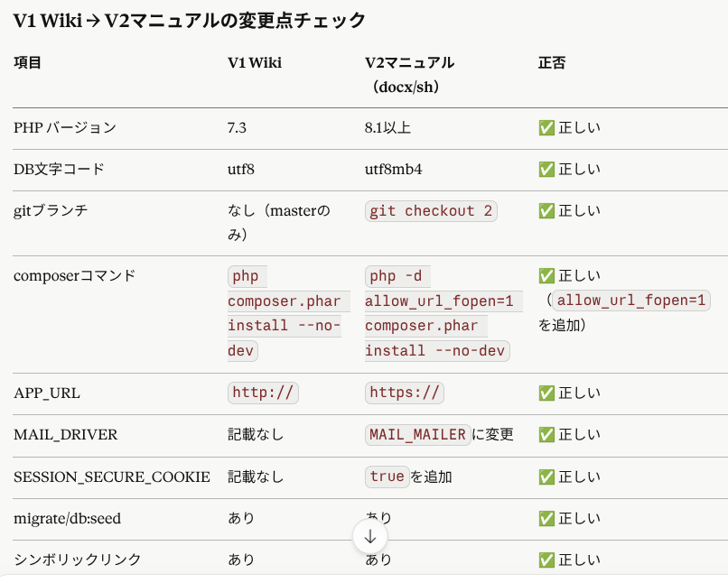Click the heading 'V1 Wiki → V2マニュアルの変更点チェック'
Screen dimensions: 728x583
coord(190,20)
